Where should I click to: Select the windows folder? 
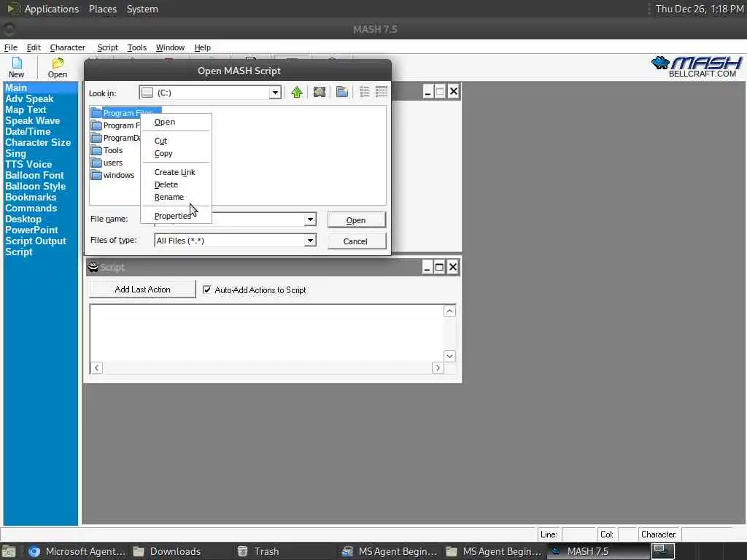coord(113,175)
